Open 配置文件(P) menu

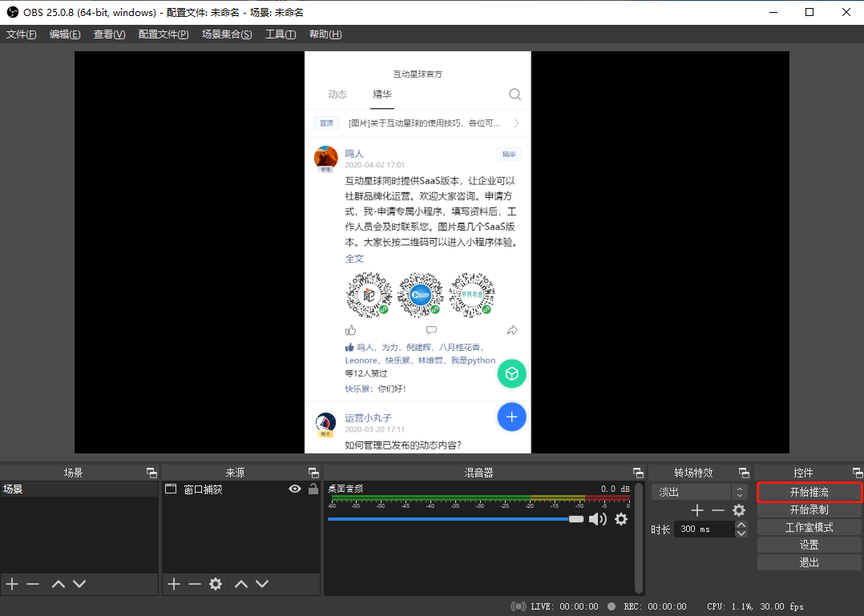[164, 34]
